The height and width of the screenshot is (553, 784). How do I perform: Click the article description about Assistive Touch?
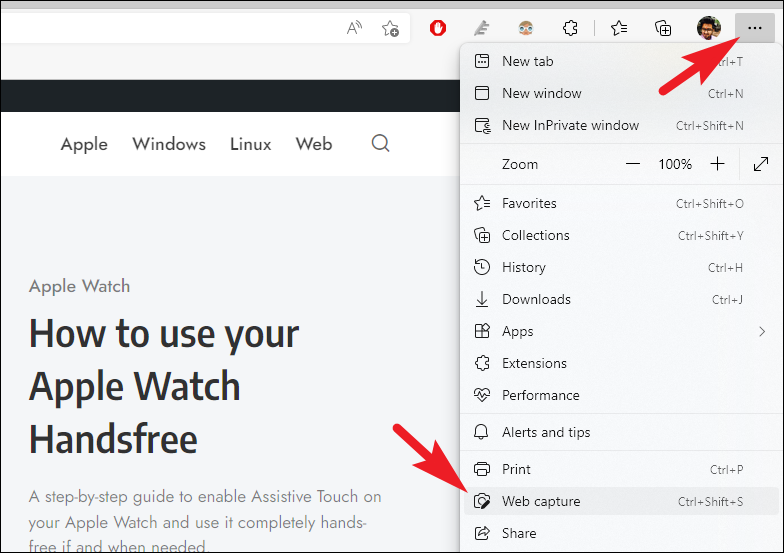(x=205, y=522)
